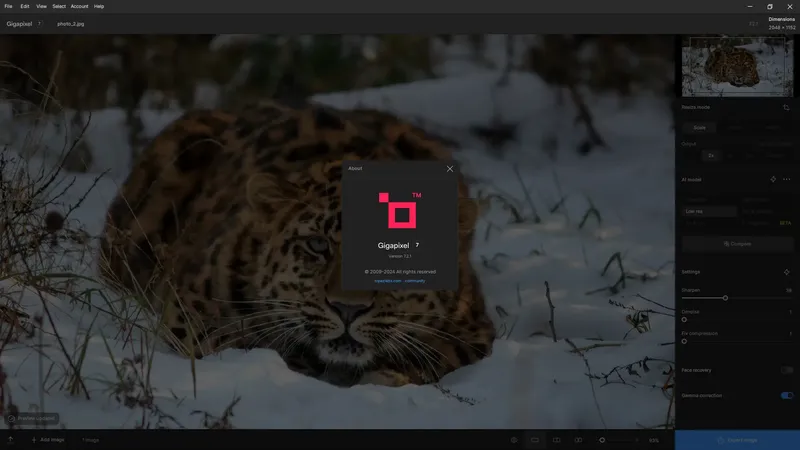The image size is (800, 450).
Task: Click Add image in bottom bar
Action: 48,440
